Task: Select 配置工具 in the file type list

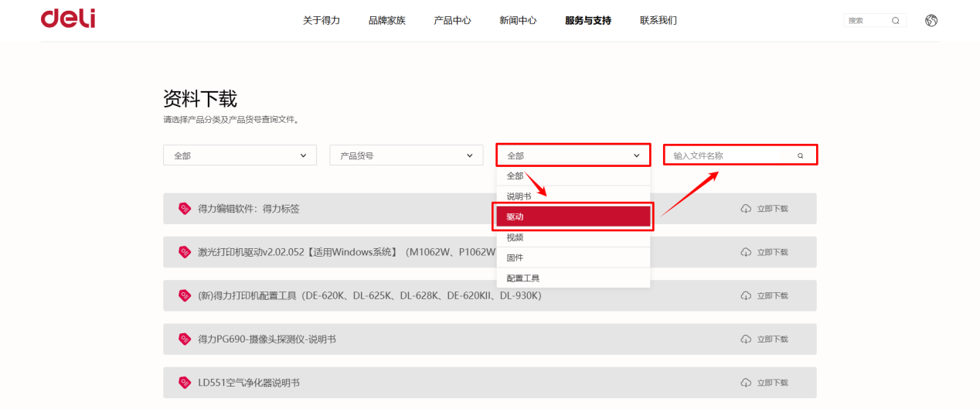Action: click(573, 278)
